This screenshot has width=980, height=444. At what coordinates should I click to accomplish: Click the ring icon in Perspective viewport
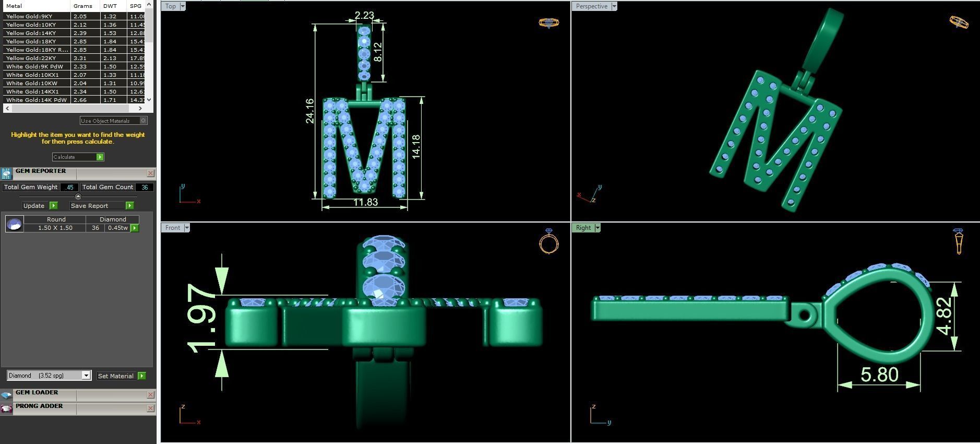[x=959, y=22]
